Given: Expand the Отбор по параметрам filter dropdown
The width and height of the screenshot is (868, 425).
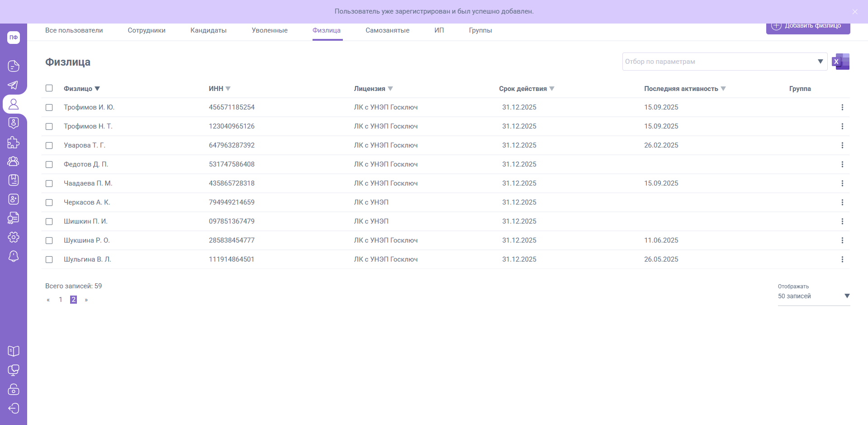Looking at the screenshot, I should (x=820, y=62).
